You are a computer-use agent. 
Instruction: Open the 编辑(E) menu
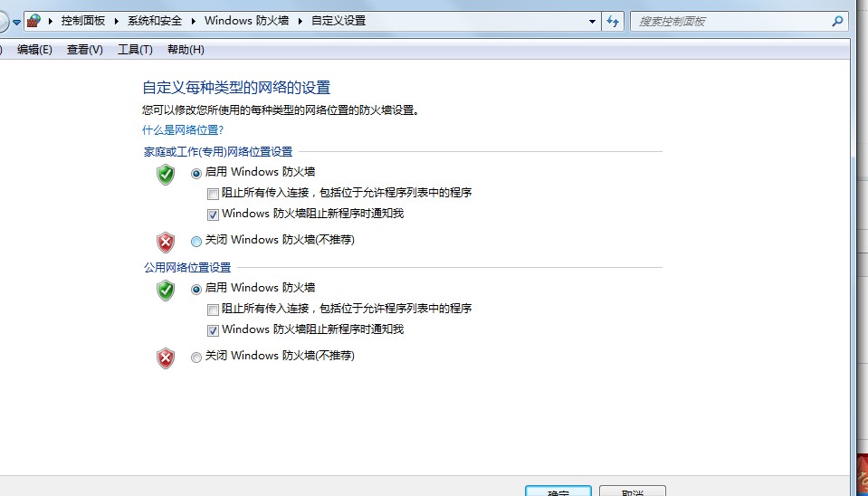[x=34, y=50]
